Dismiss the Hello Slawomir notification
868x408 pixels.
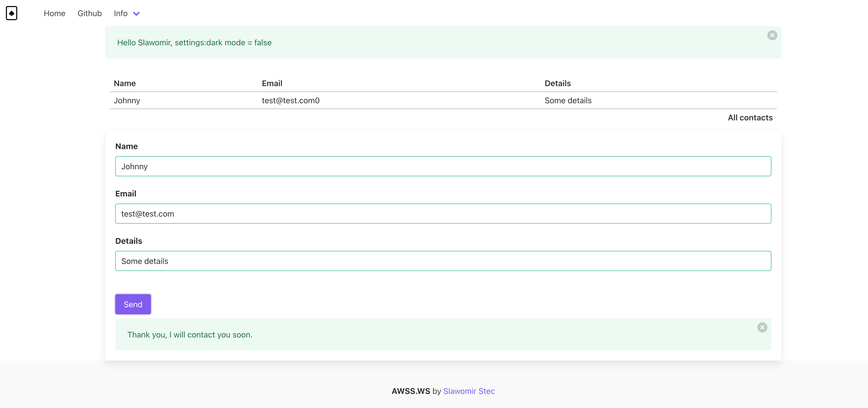(x=772, y=36)
